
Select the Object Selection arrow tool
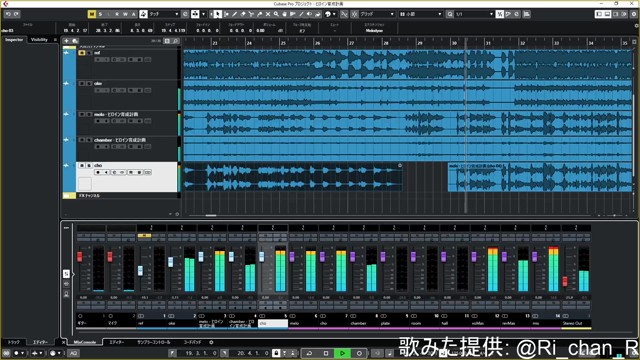pyautogui.click(x=218, y=14)
